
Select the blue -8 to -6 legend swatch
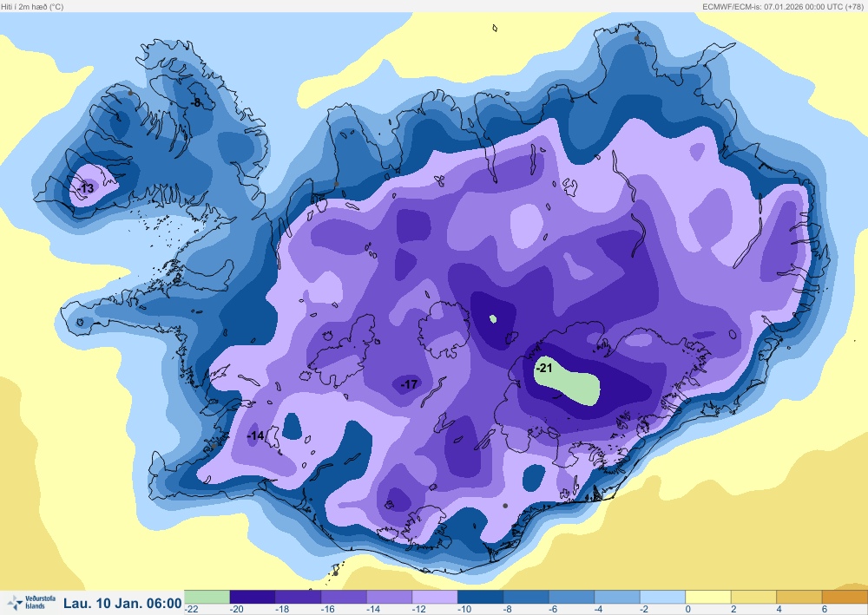pyautogui.click(x=526, y=597)
